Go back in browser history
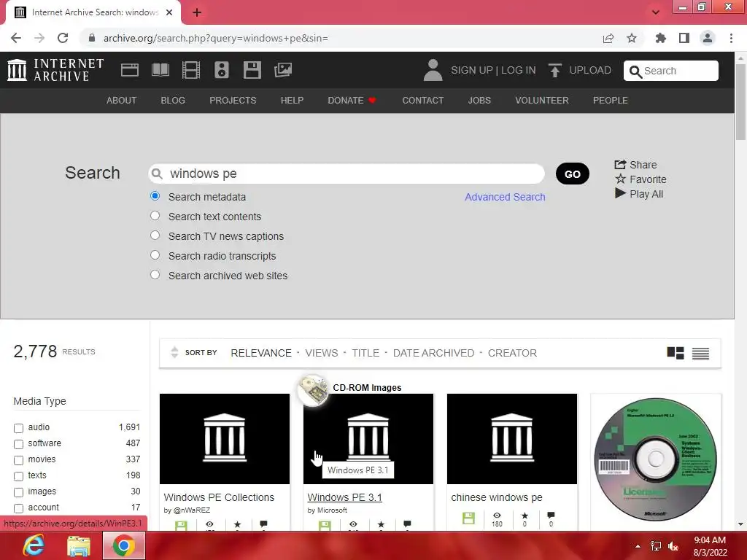This screenshot has width=747, height=560. [x=16, y=38]
